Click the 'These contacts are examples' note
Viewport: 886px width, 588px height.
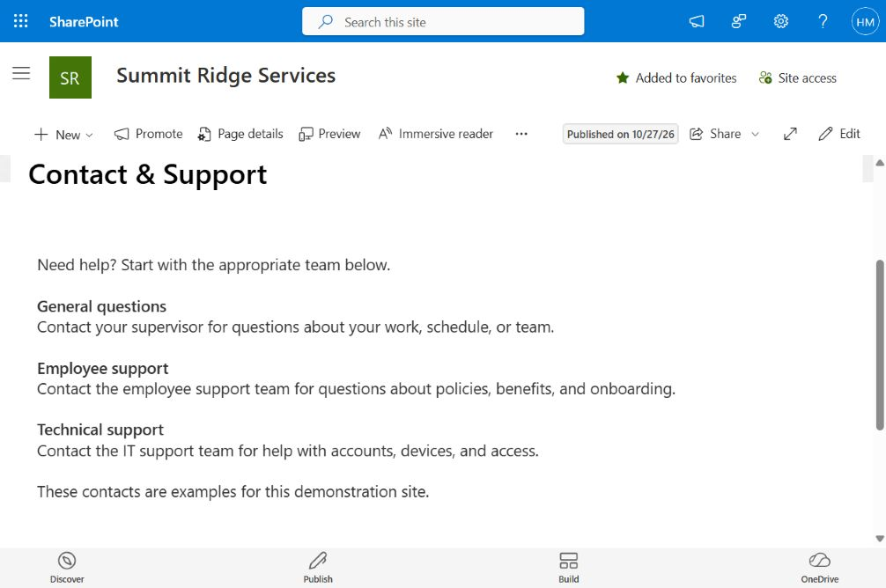click(233, 491)
